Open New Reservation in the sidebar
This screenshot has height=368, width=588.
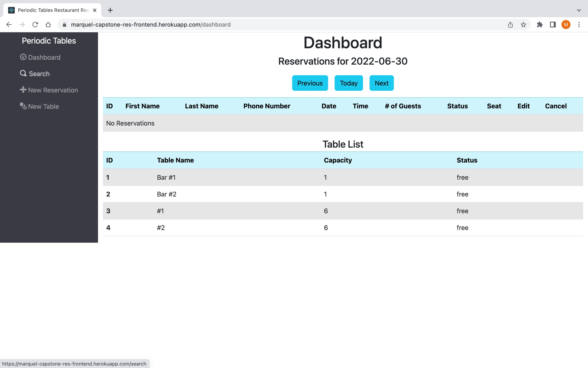click(49, 90)
